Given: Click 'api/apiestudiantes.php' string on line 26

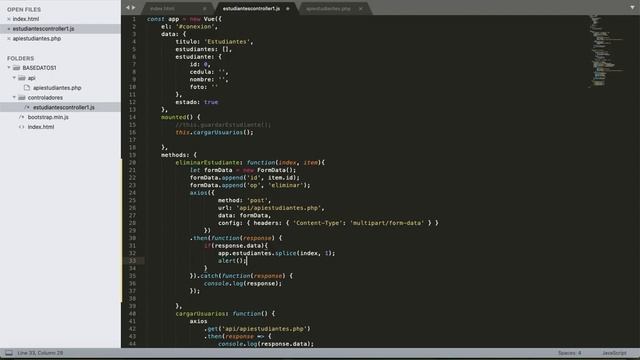Looking at the screenshot, I should (x=278, y=208).
